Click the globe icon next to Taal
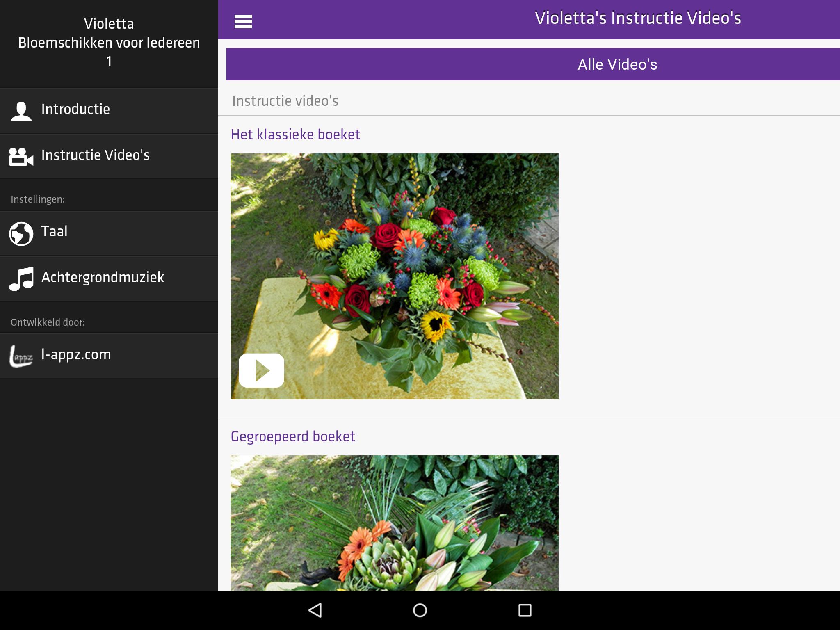The image size is (840, 630). (x=21, y=234)
